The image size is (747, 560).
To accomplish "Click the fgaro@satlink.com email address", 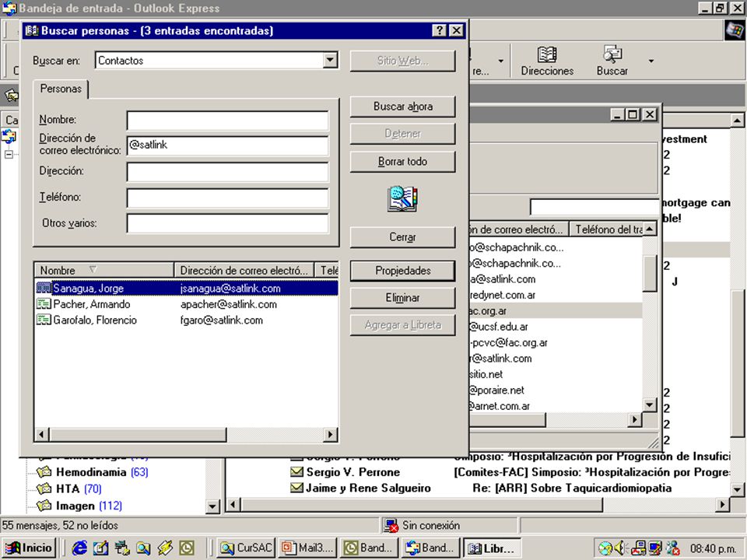I will 222,320.
